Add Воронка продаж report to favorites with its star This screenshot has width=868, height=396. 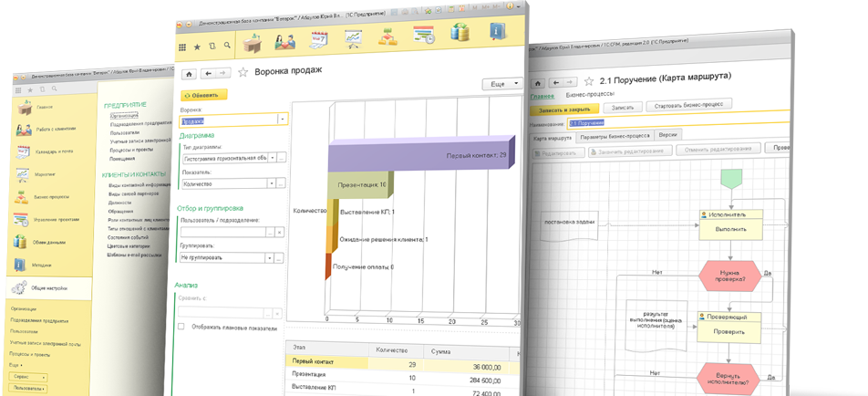coord(243,72)
